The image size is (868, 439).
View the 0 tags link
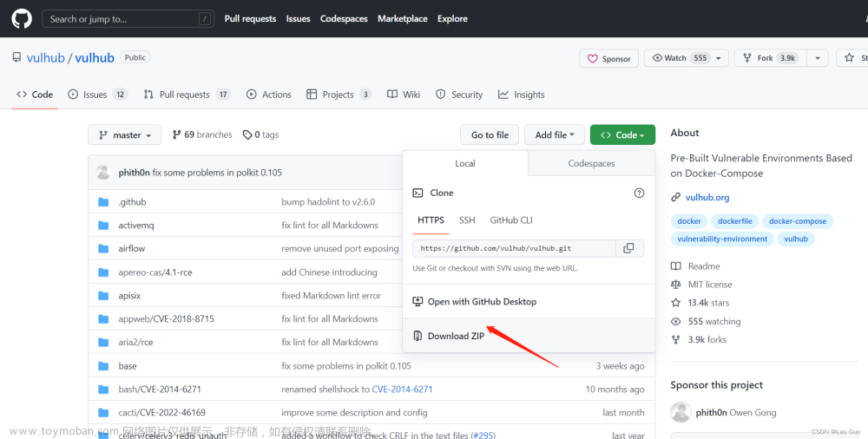tap(260, 134)
